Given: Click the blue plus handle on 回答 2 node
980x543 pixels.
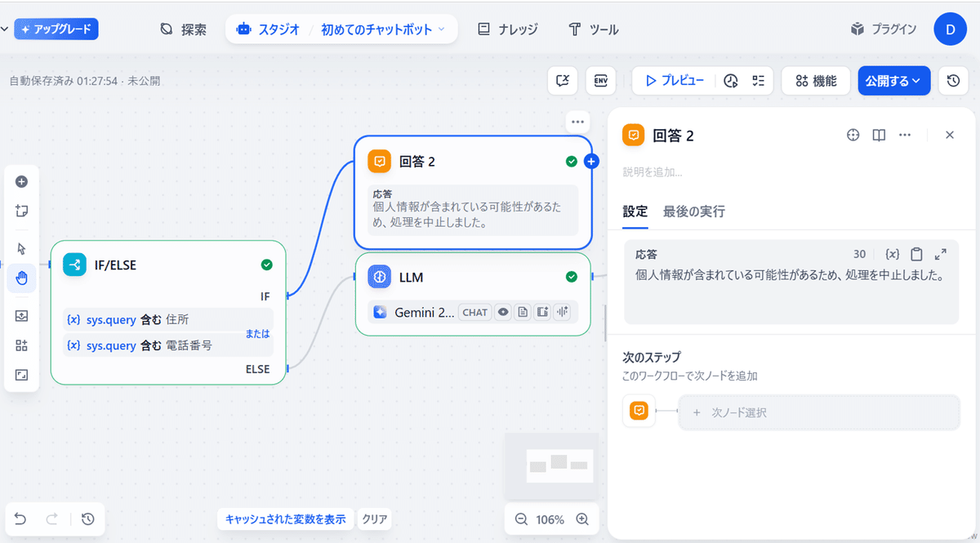Looking at the screenshot, I should tap(592, 162).
